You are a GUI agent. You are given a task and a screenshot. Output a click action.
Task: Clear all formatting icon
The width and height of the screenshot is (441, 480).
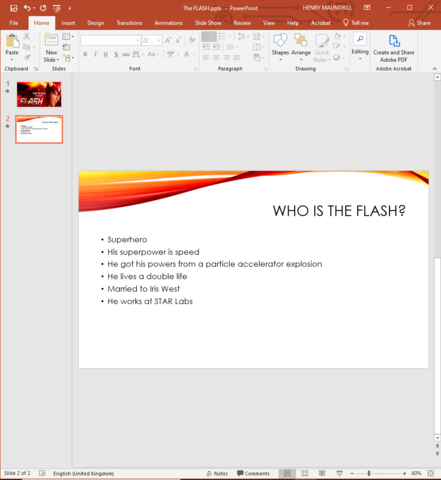point(192,40)
